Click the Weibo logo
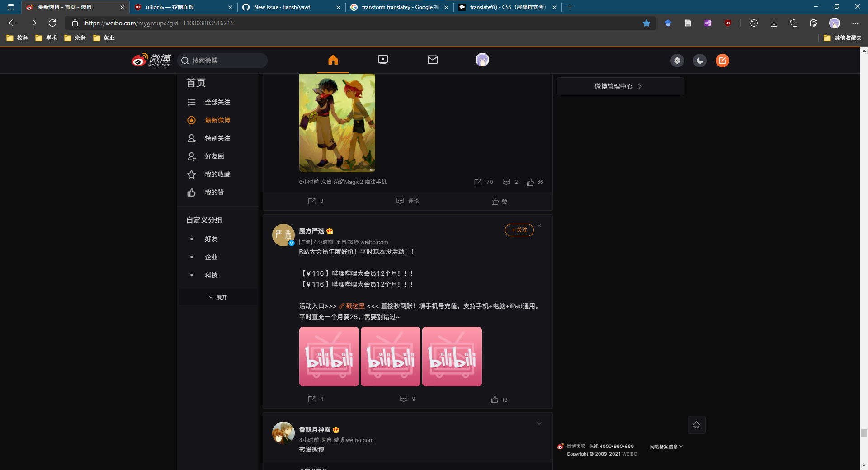 point(151,60)
